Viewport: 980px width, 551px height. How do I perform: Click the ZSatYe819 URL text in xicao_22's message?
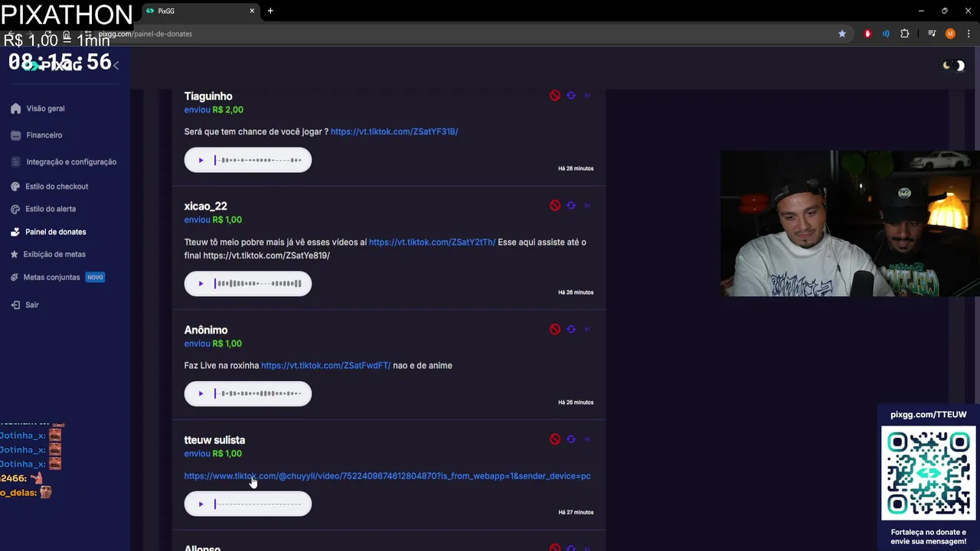point(266,256)
